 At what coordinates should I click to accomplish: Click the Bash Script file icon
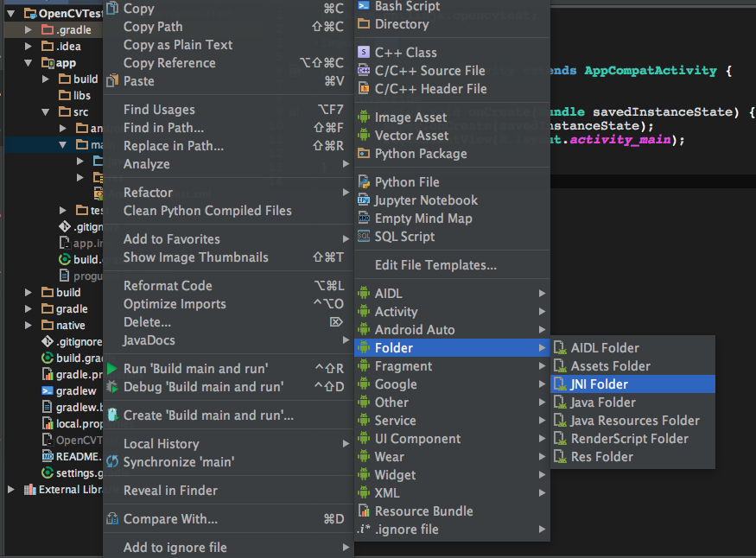pos(364,6)
